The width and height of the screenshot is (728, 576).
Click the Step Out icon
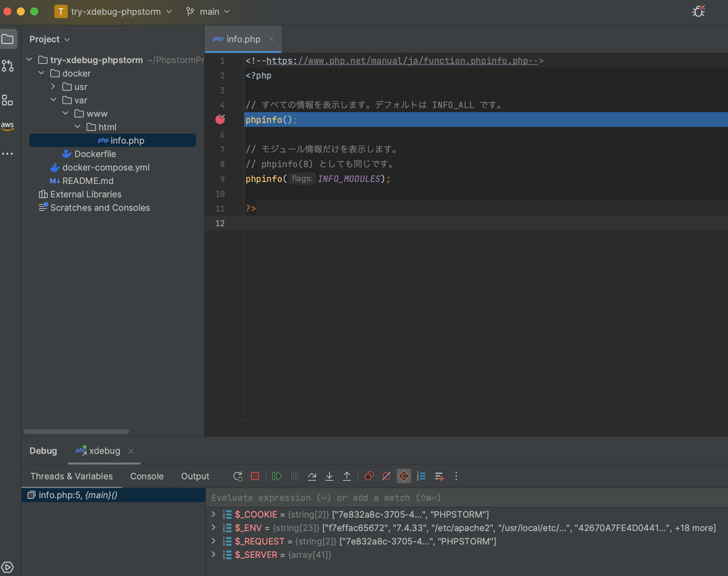coord(347,476)
